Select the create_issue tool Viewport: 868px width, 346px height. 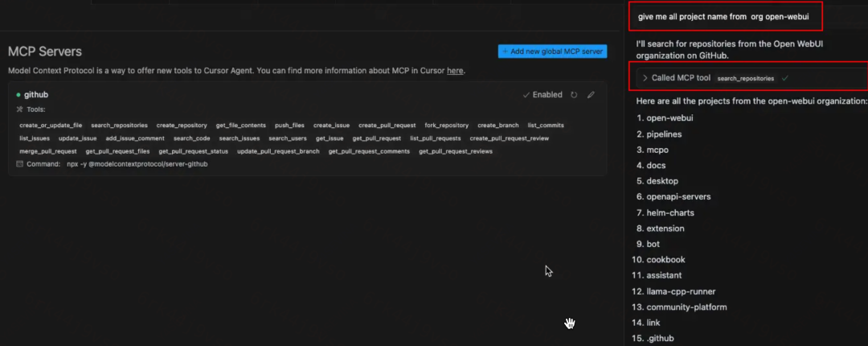click(x=331, y=126)
